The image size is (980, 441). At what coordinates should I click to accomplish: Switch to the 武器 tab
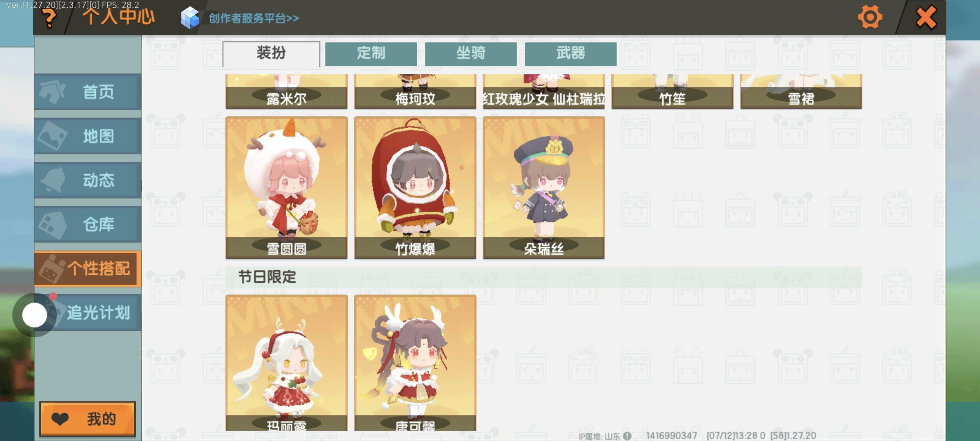pos(570,53)
